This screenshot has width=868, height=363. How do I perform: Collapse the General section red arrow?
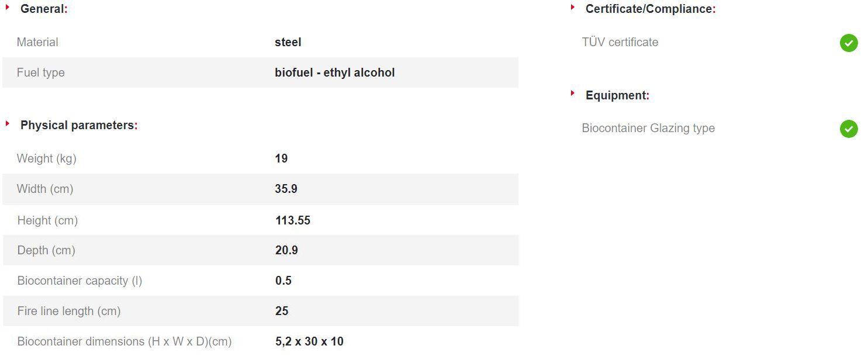pos(8,8)
